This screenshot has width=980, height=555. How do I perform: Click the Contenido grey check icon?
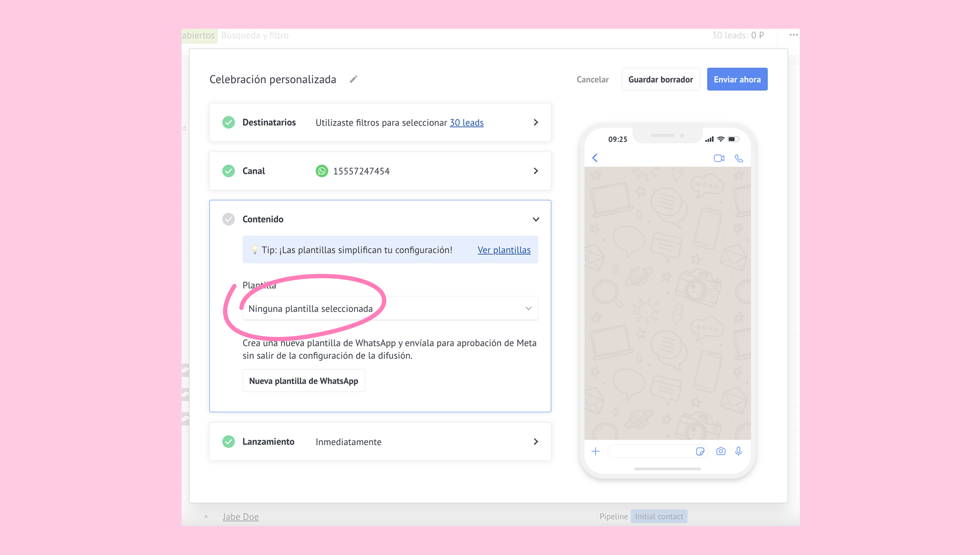pyautogui.click(x=229, y=219)
